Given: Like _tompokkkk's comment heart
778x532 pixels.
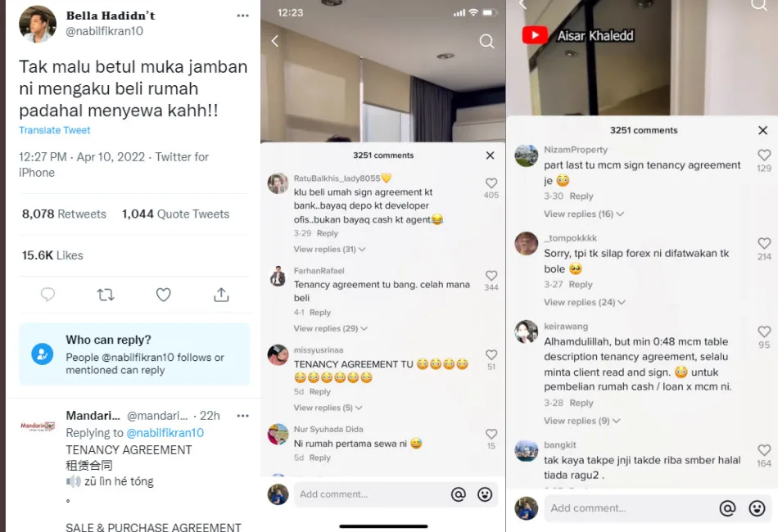Looking at the screenshot, I should click(764, 243).
